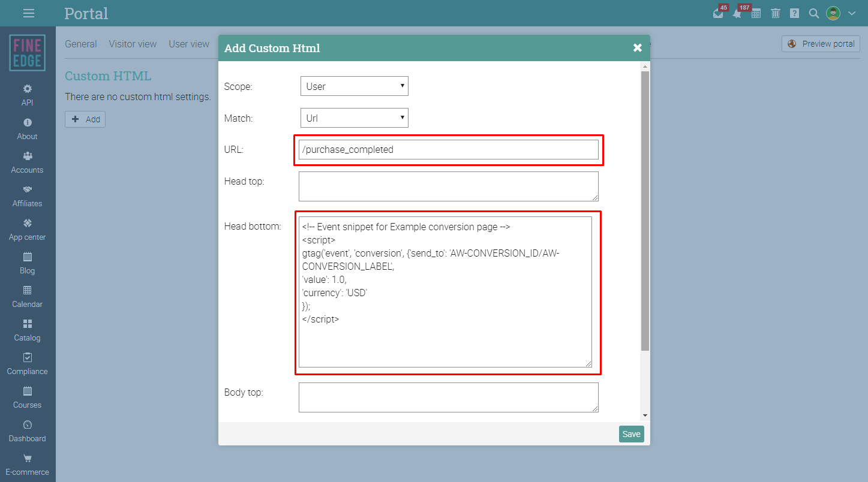This screenshot has width=868, height=482.
Task: Click the Preview portal button
Action: tap(821, 44)
